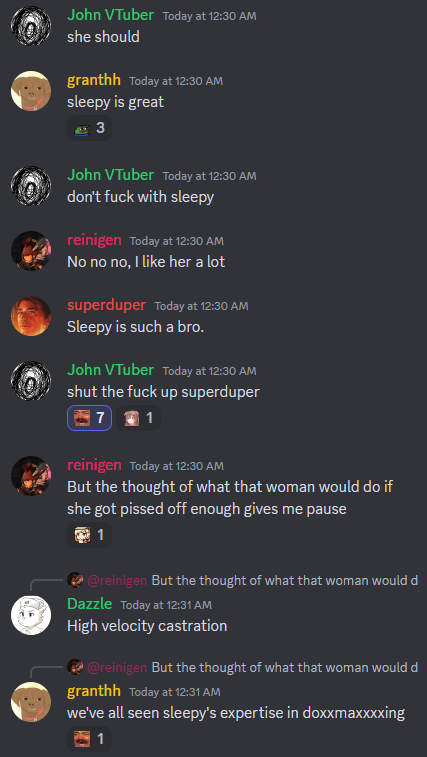Click superduper's profile picture
This screenshot has height=757, width=427.
click(x=31, y=316)
